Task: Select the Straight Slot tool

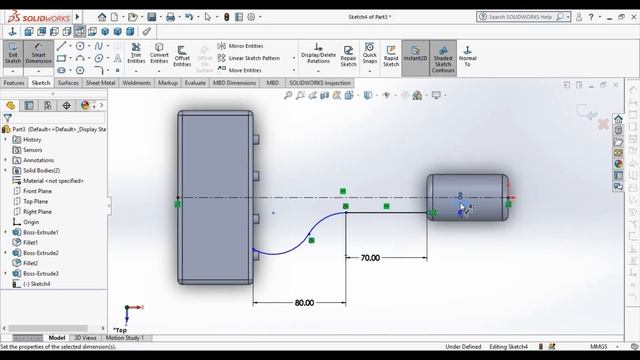Action: [61, 70]
